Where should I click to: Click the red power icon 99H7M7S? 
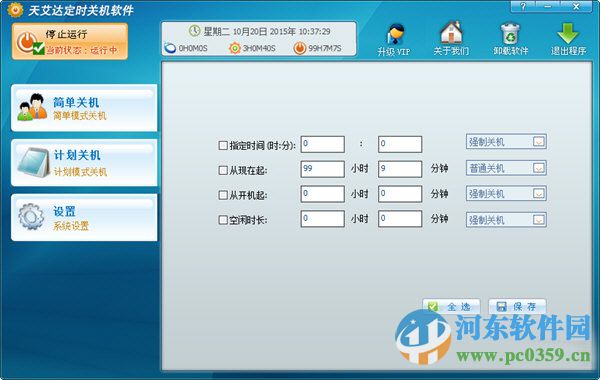click(300, 48)
